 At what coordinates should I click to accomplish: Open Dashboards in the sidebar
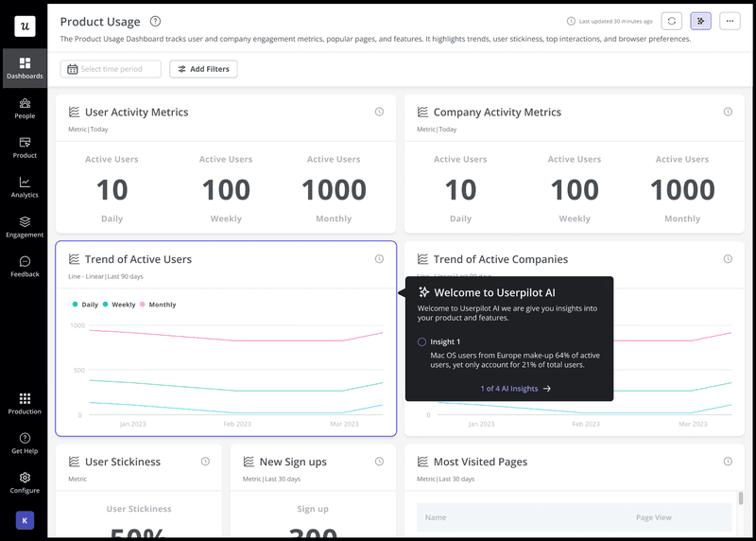[x=25, y=68]
